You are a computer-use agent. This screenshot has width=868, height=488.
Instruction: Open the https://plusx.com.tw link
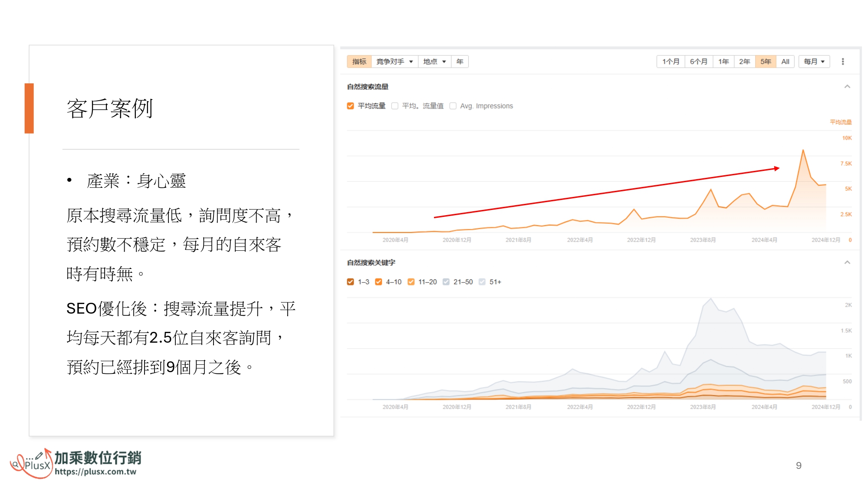[95, 472]
